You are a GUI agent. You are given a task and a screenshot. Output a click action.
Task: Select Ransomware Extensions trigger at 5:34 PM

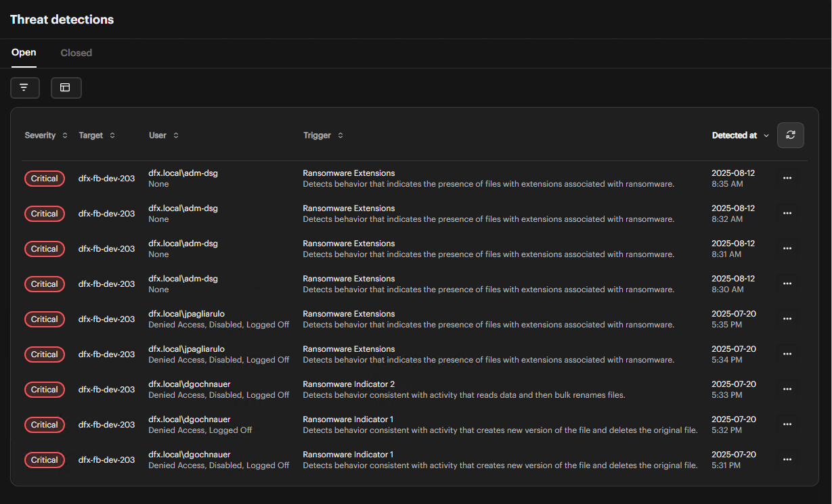[x=349, y=349]
